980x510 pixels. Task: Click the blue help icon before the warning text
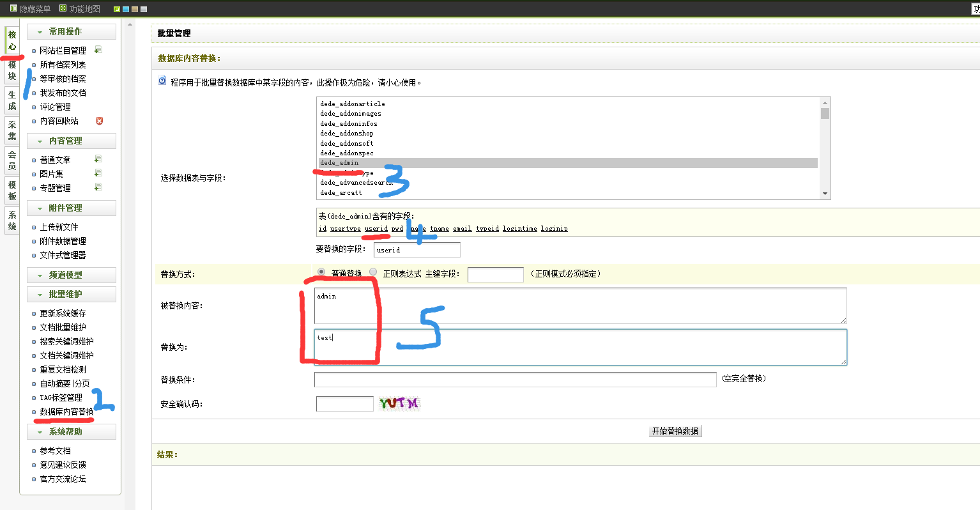coord(162,81)
